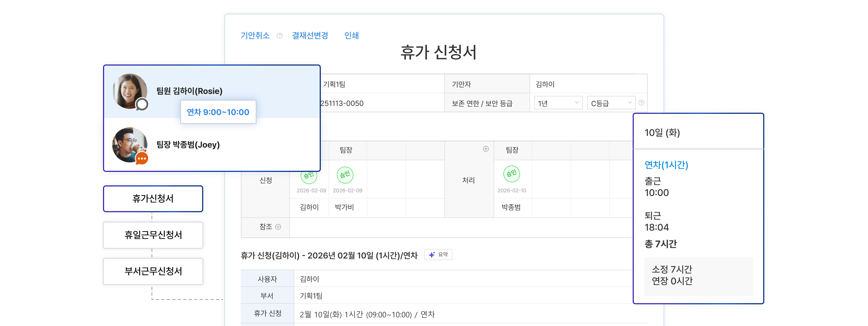Screen dimensions: 868x326
Task: Click the ⊕ add icon above the 처리 approval column
Action: point(486,148)
